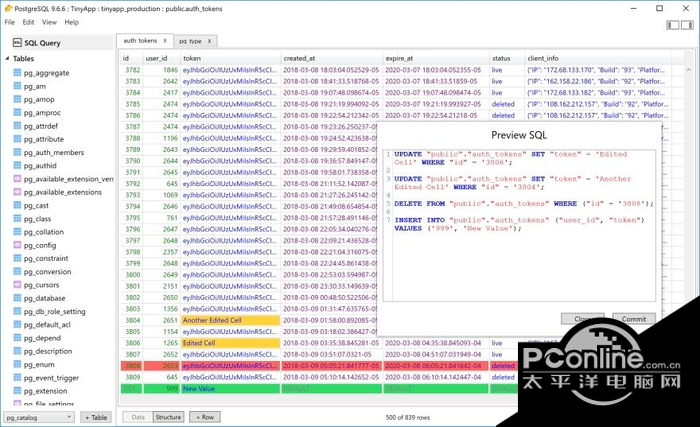The image size is (700, 427).
Task: Click the pg_database table icon
Action: tap(17, 298)
